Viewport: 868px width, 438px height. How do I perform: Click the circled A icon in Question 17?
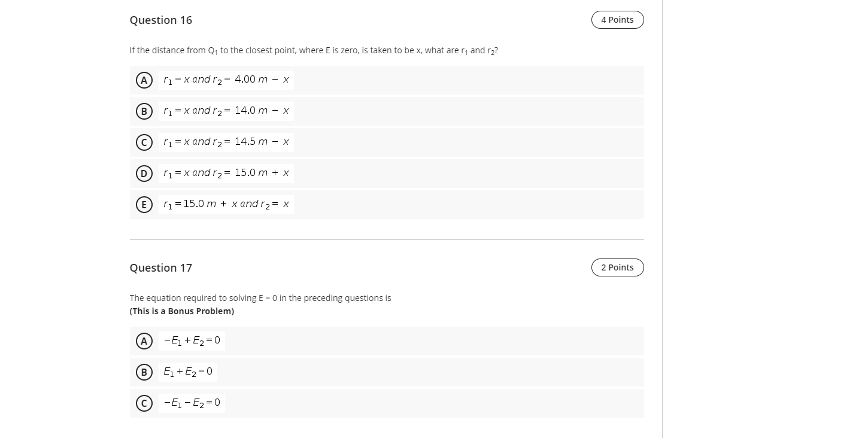pyautogui.click(x=144, y=340)
